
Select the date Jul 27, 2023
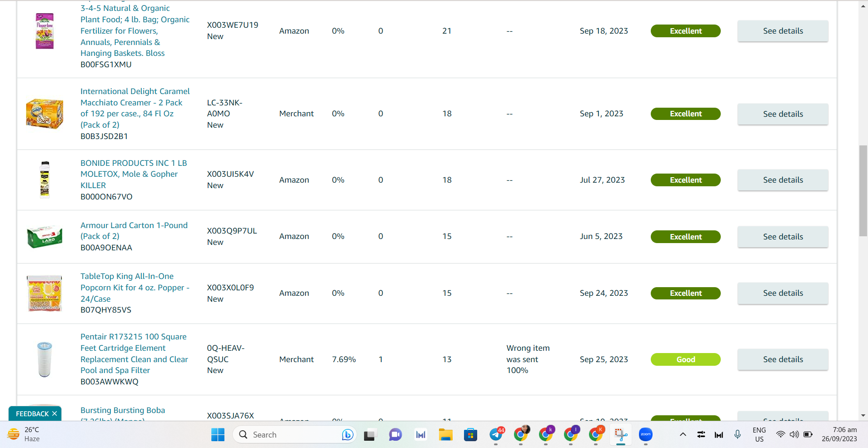tap(602, 180)
